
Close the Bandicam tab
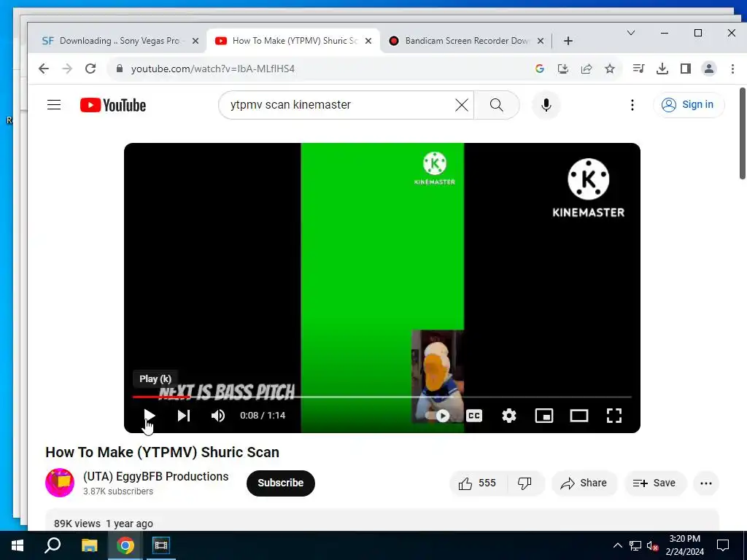(x=541, y=41)
